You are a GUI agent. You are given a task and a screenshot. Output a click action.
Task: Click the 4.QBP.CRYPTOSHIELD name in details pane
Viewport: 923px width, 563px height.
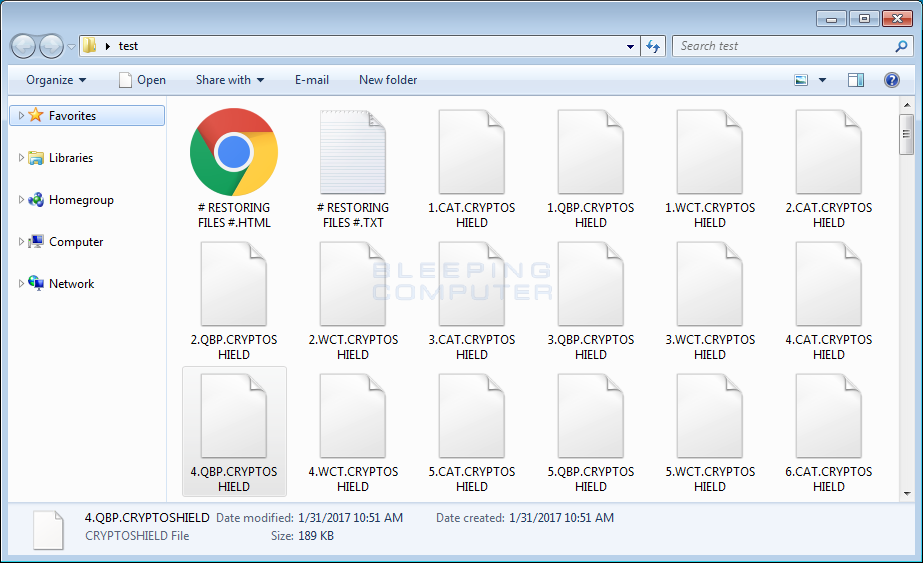147,518
